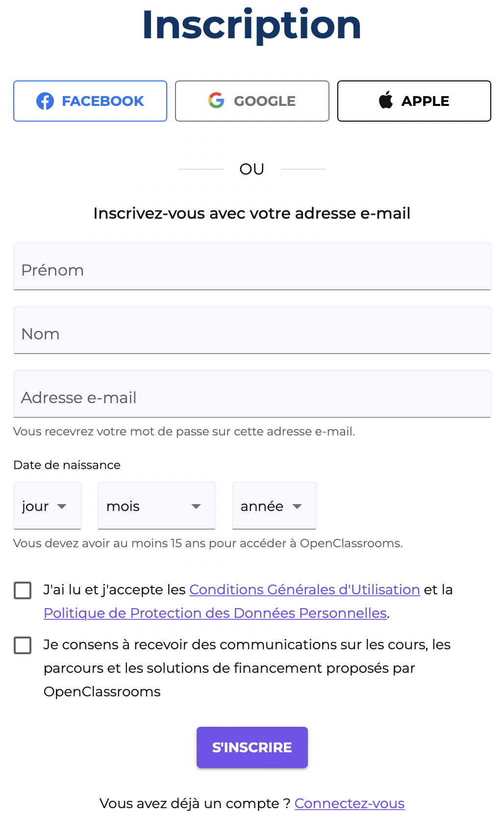Open Conditions Générales d'Utilisation link

[304, 589]
